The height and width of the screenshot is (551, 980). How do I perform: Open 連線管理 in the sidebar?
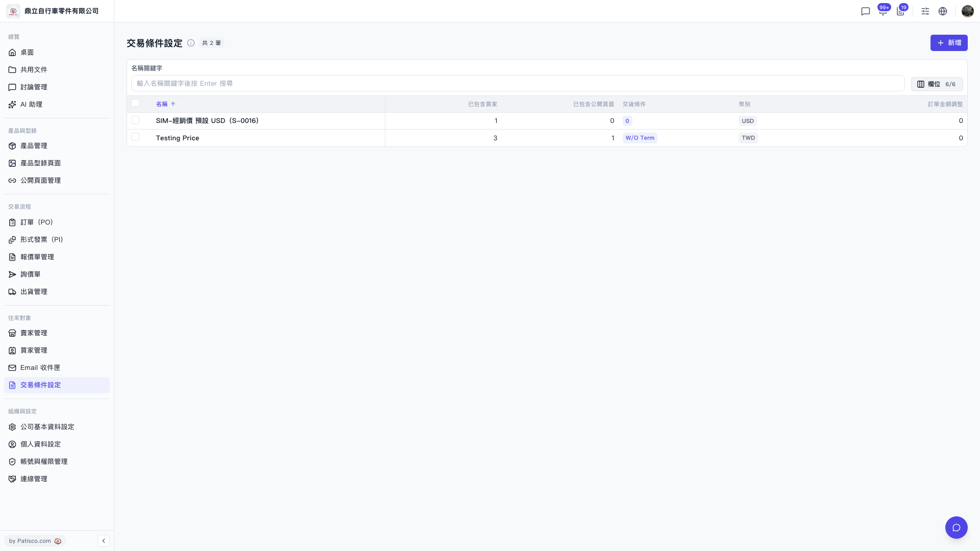click(57, 479)
